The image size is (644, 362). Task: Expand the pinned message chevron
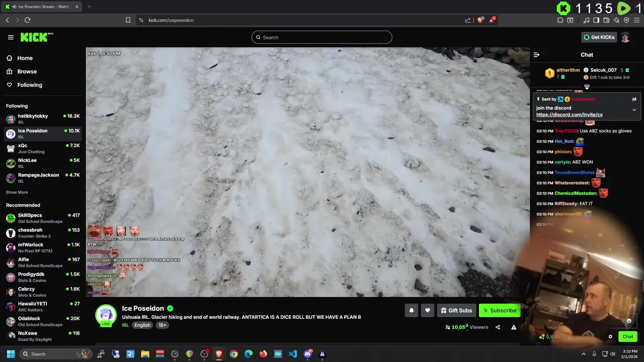click(634, 110)
